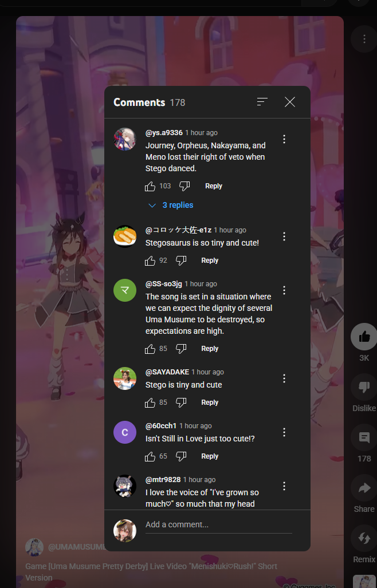Image resolution: width=377 pixels, height=588 pixels.
Task: Remix this Short
Action: click(x=364, y=539)
